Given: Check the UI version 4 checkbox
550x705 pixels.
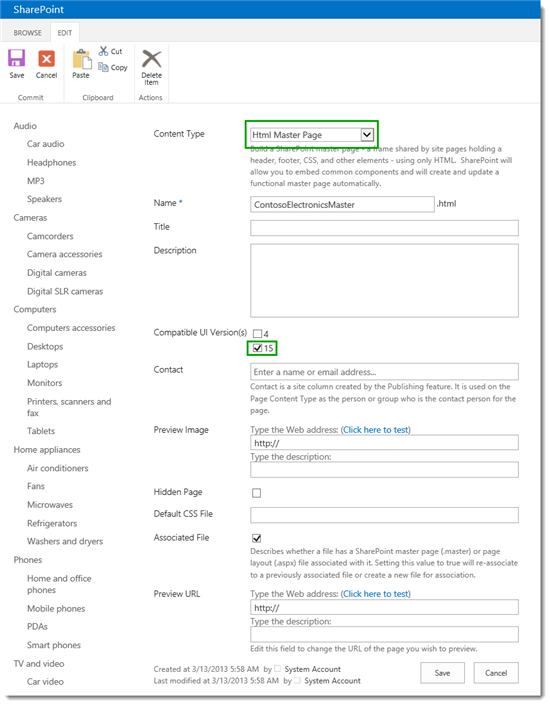Looking at the screenshot, I should click(x=257, y=334).
